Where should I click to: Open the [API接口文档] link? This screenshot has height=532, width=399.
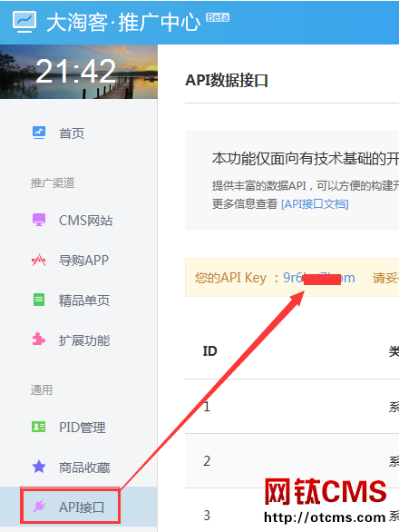(x=315, y=204)
